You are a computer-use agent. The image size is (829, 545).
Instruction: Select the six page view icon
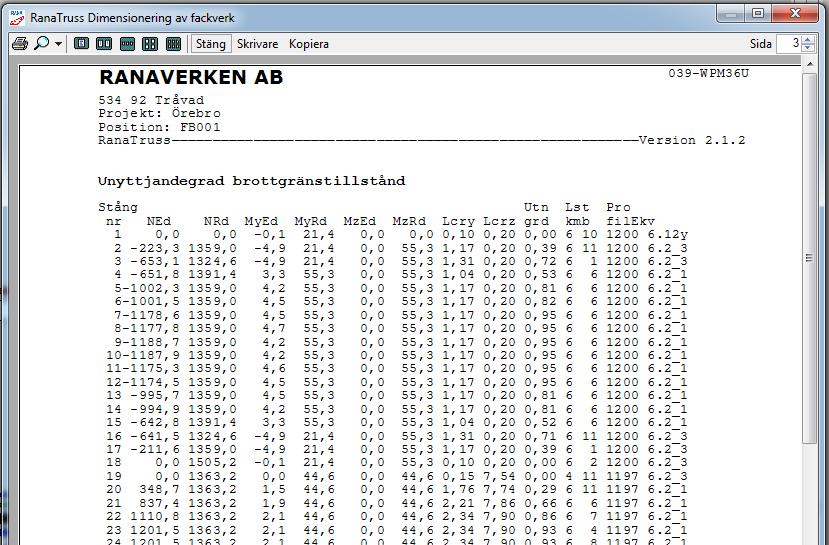pyautogui.click(x=173, y=44)
